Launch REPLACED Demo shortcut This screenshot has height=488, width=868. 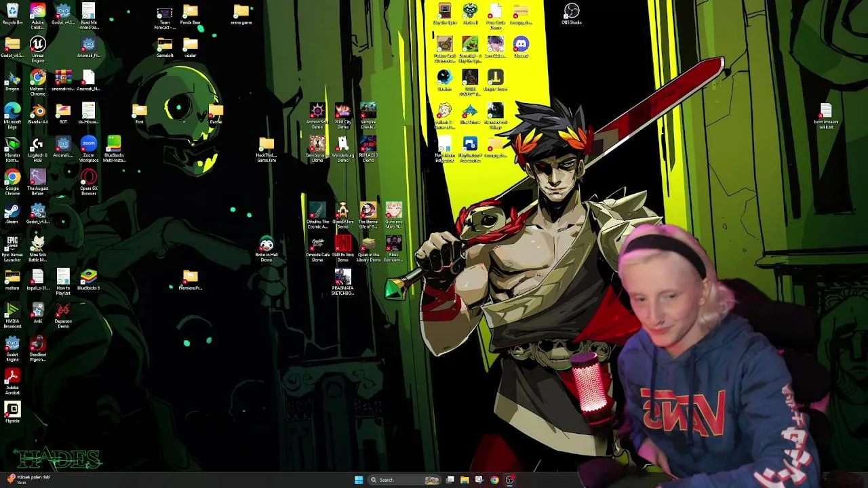pyautogui.click(x=368, y=148)
